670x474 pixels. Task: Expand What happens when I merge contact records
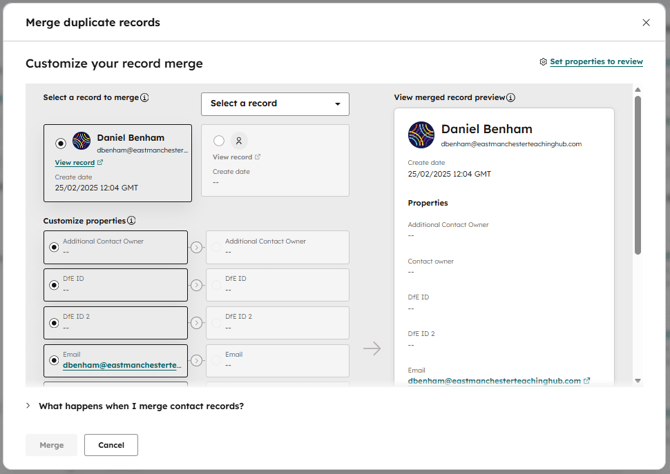28,406
